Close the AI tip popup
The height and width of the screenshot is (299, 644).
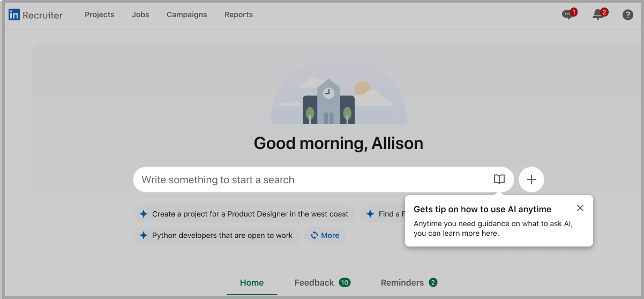coord(580,208)
